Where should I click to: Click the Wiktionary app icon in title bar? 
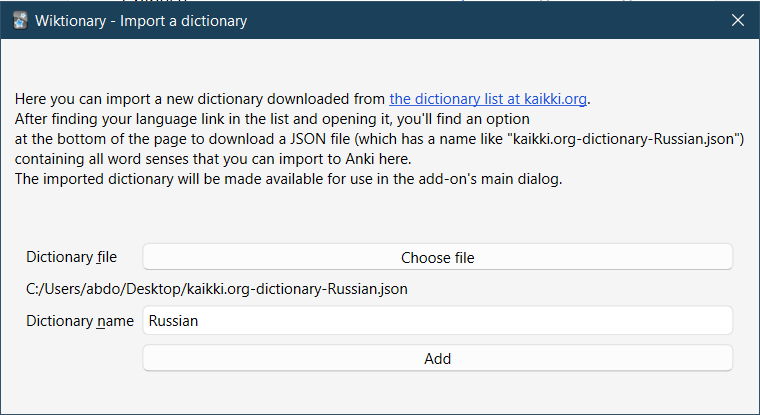point(18,20)
